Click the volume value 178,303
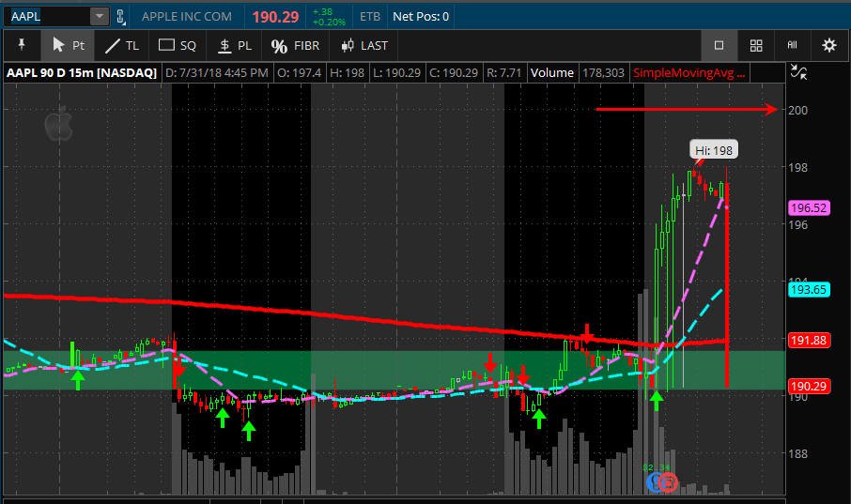Viewport: 851px width, 504px height. [x=603, y=72]
